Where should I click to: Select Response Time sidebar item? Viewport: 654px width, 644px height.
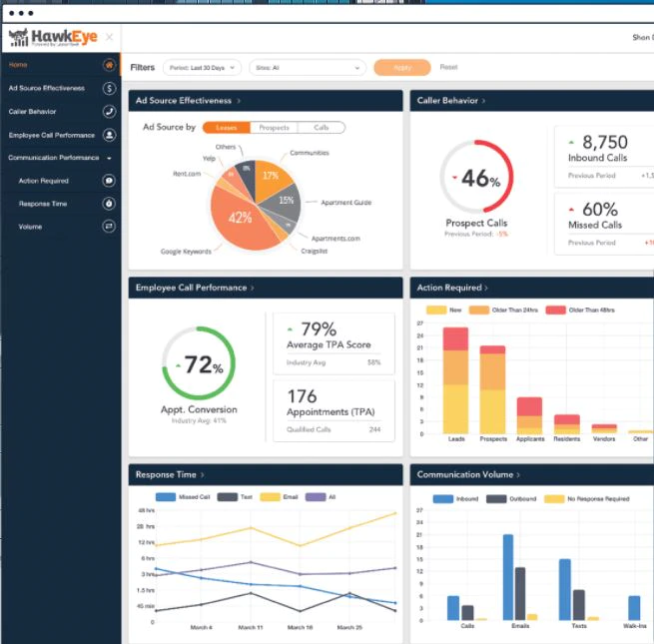coord(43,204)
